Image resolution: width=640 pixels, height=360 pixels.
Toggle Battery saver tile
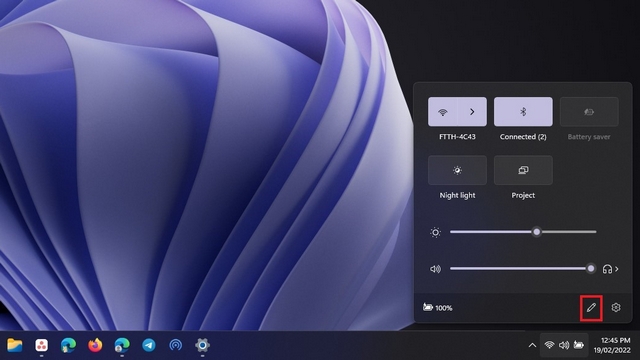click(x=589, y=112)
